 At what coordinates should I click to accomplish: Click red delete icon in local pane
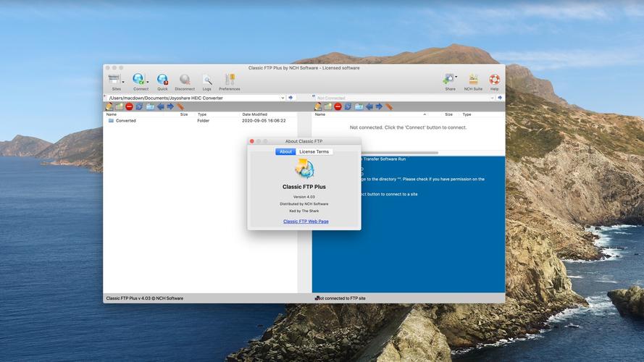point(130,106)
